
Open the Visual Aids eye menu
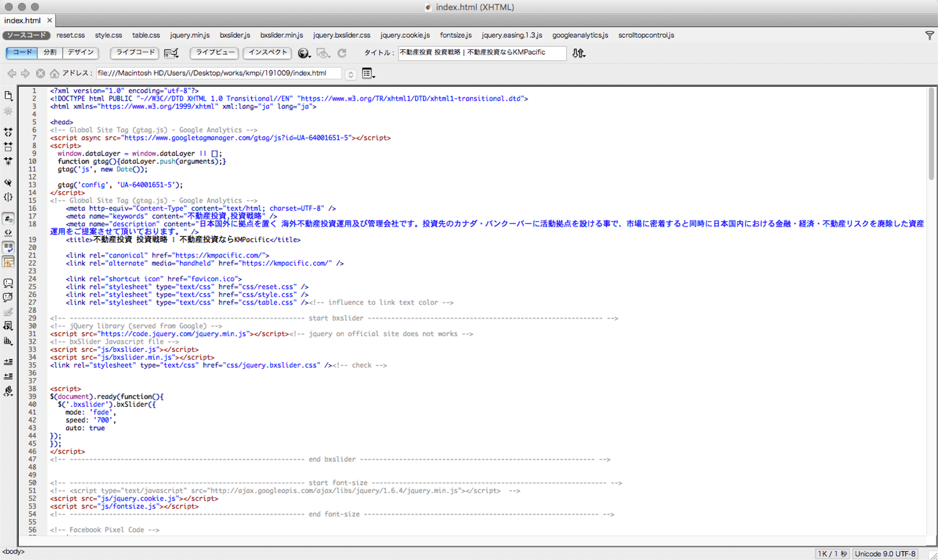(x=323, y=53)
